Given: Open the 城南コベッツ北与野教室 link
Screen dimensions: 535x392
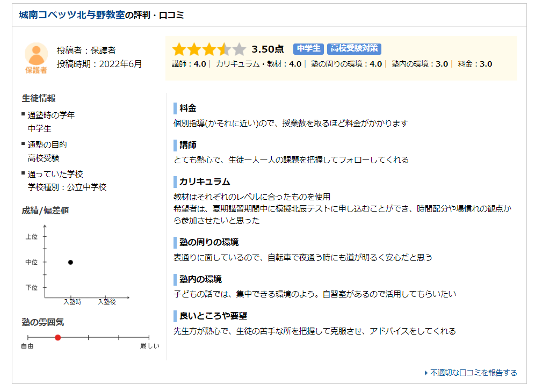Looking at the screenshot, I should pos(71,15).
